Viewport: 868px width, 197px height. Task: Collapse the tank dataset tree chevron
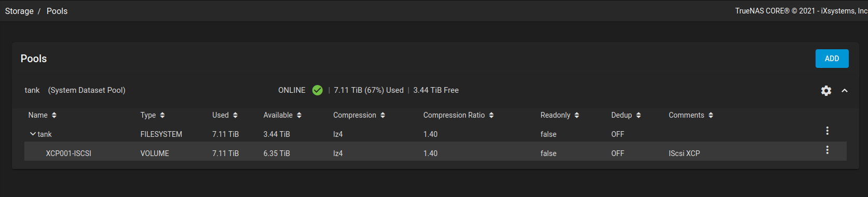[x=33, y=134]
